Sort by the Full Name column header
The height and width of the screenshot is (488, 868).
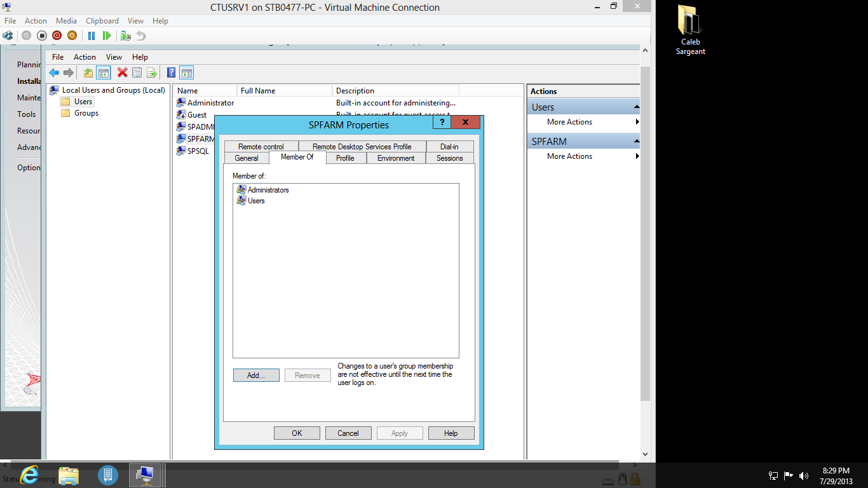point(285,91)
